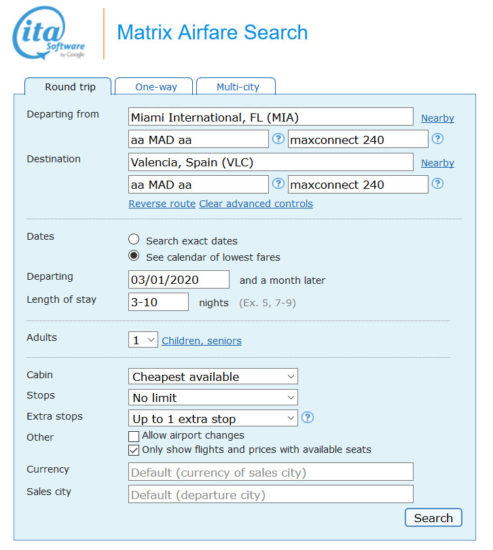Open help icon beside destination routing codes
Viewport: 493px width, 550px height.
click(x=278, y=183)
